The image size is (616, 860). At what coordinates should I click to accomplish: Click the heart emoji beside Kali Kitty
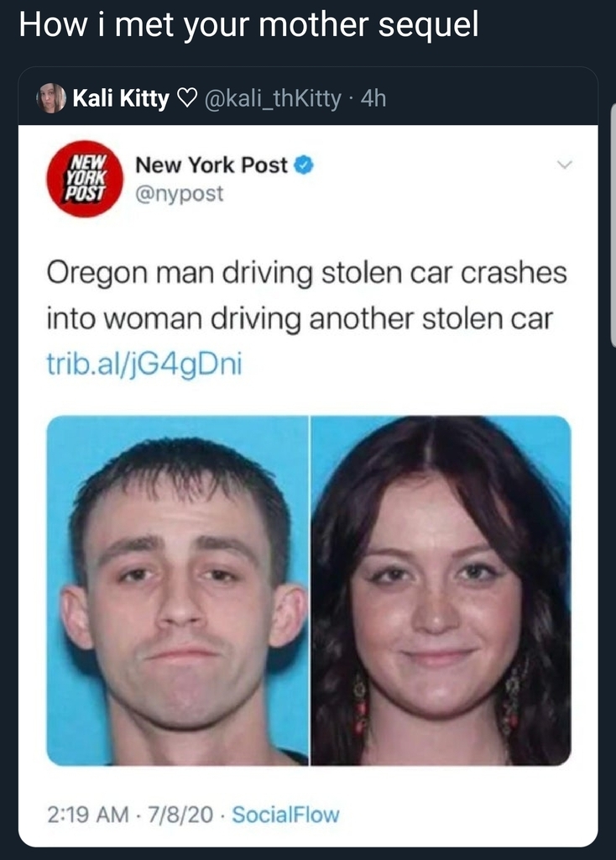pos(186,99)
